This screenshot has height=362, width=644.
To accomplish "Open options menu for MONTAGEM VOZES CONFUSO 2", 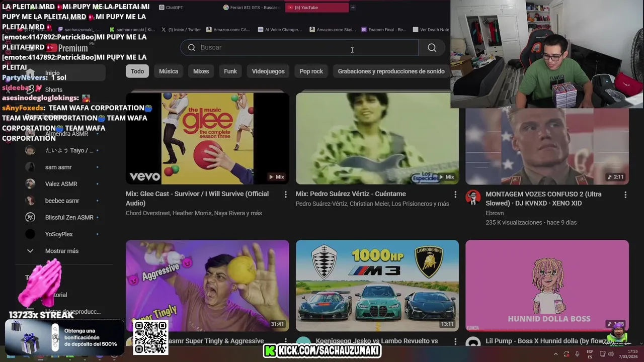I will click(625, 195).
